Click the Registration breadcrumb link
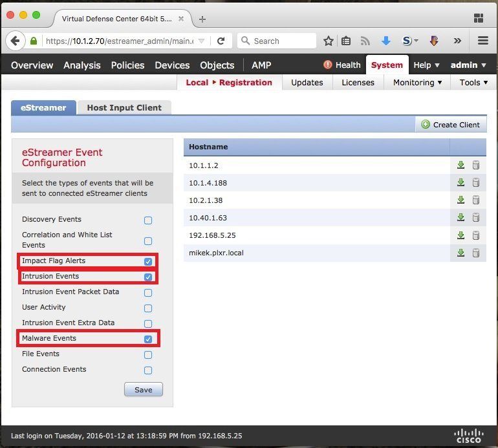This screenshot has width=498, height=448. (246, 83)
